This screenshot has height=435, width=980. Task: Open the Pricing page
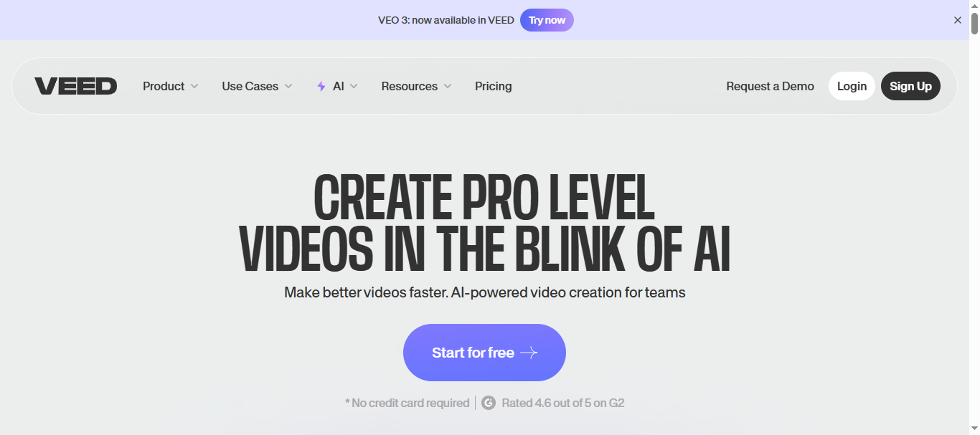[x=494, y=86]
